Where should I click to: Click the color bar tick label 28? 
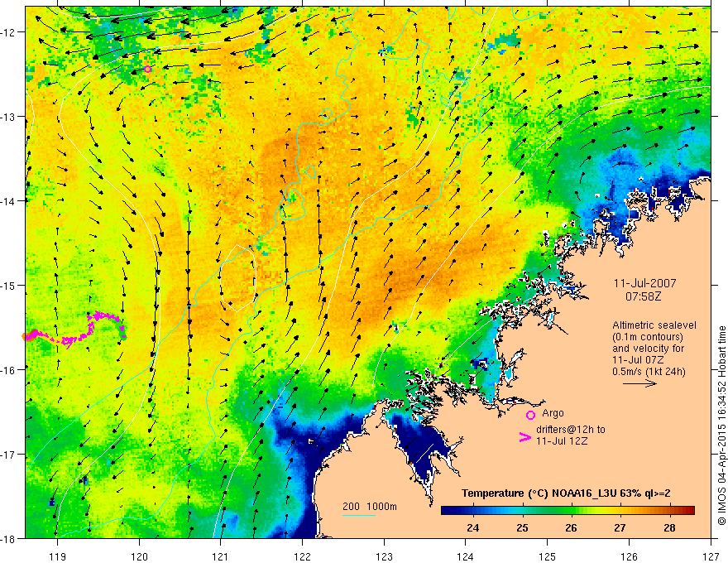tap(669, 528)
